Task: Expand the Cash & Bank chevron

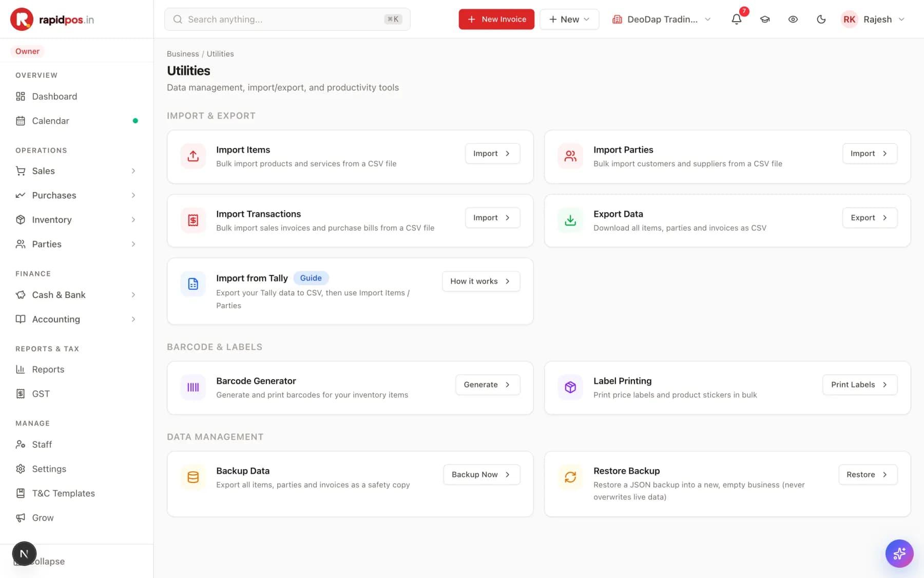Action: click(133, 295)
